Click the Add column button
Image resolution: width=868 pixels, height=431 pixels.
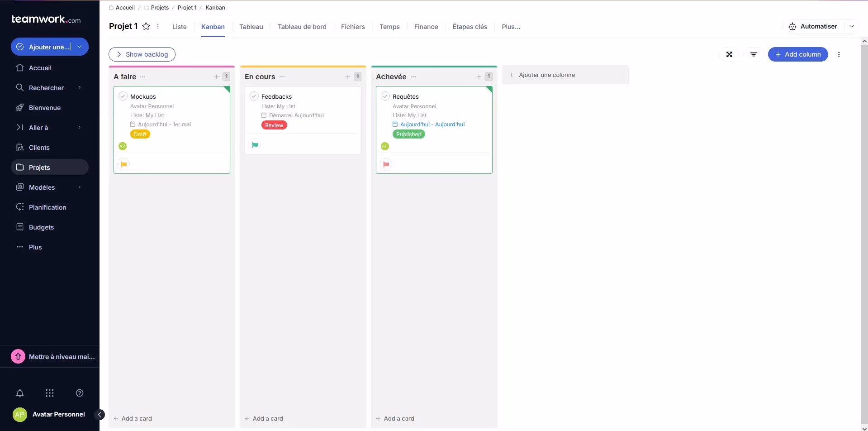(x=797, y=54)
